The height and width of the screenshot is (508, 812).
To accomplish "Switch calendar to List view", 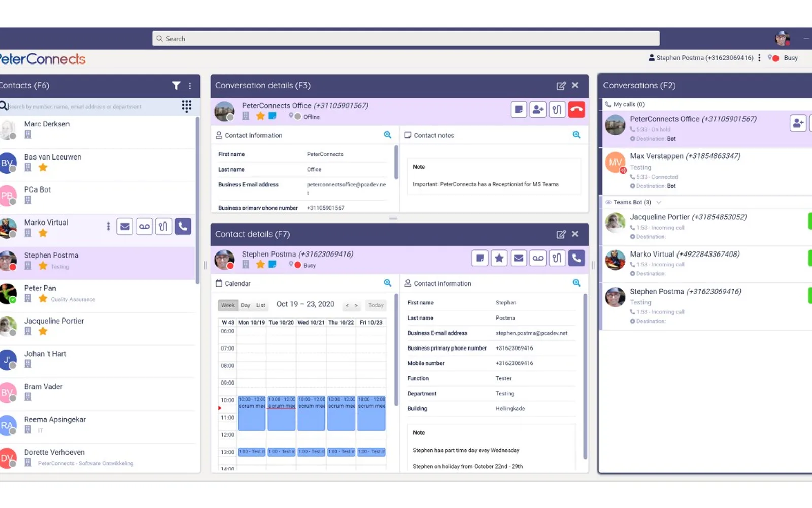I will [x=261, y=305].
